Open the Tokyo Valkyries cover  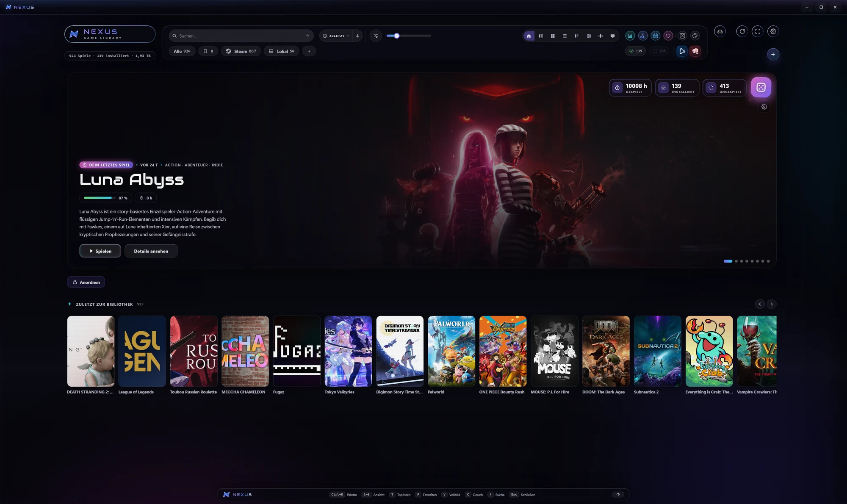(348, 351)
